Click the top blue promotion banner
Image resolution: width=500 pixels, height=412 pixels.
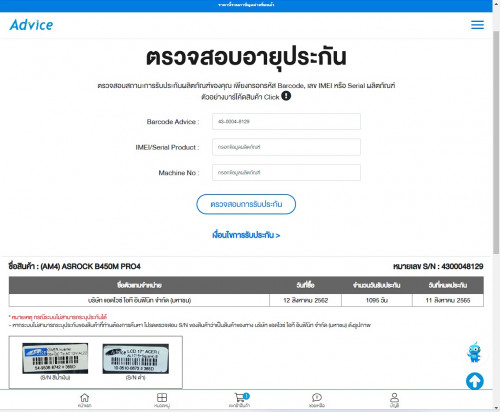click(246, 5)
